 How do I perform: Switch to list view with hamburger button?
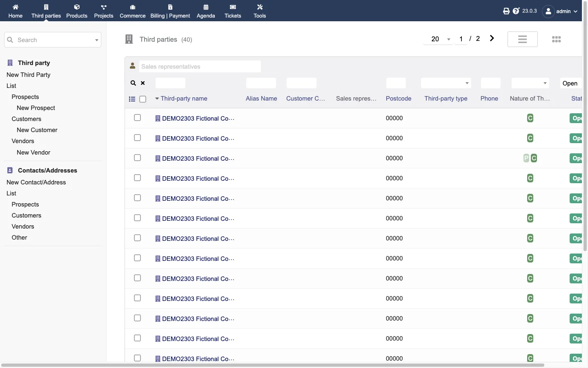[523, 39]
